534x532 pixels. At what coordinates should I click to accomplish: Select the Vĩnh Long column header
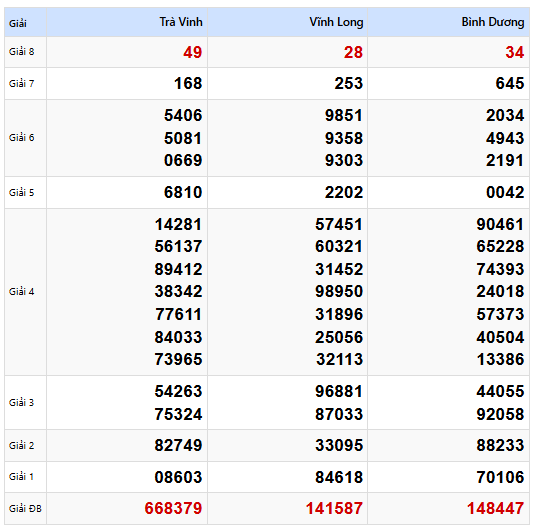coord(336,22)
